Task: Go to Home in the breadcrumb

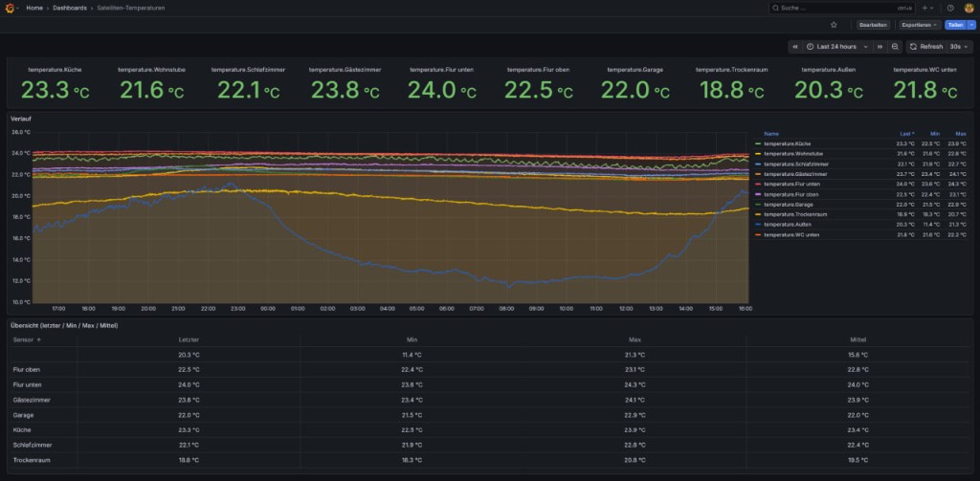Action: pos(34,8)
